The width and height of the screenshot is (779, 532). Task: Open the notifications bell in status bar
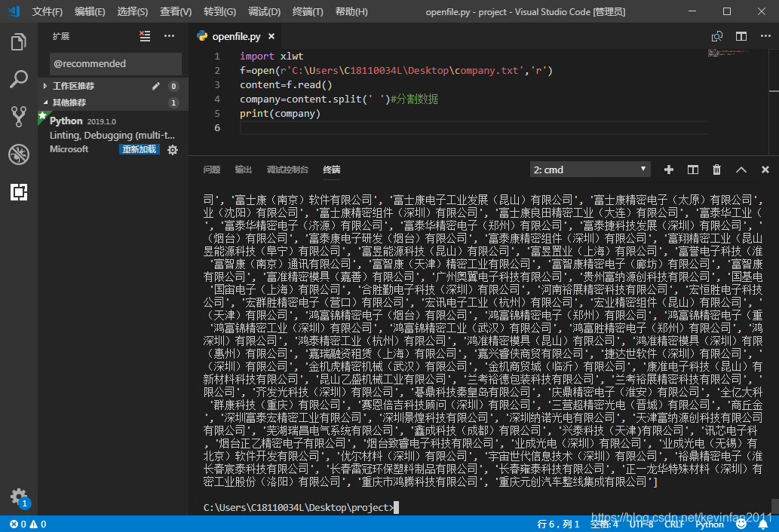[763, 524]
